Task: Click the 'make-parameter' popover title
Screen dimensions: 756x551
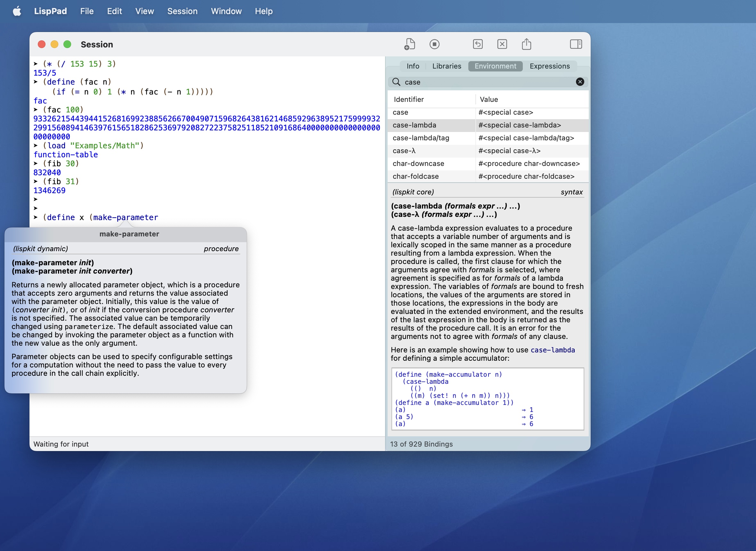Action: coord(129,234)
